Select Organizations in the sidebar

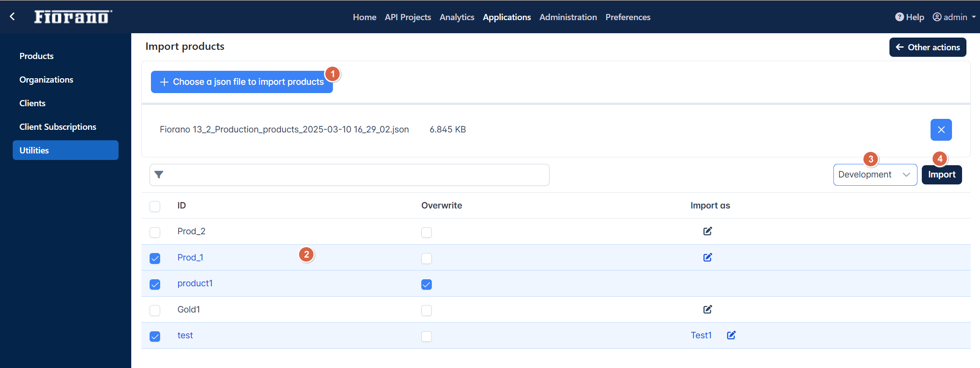66,80
